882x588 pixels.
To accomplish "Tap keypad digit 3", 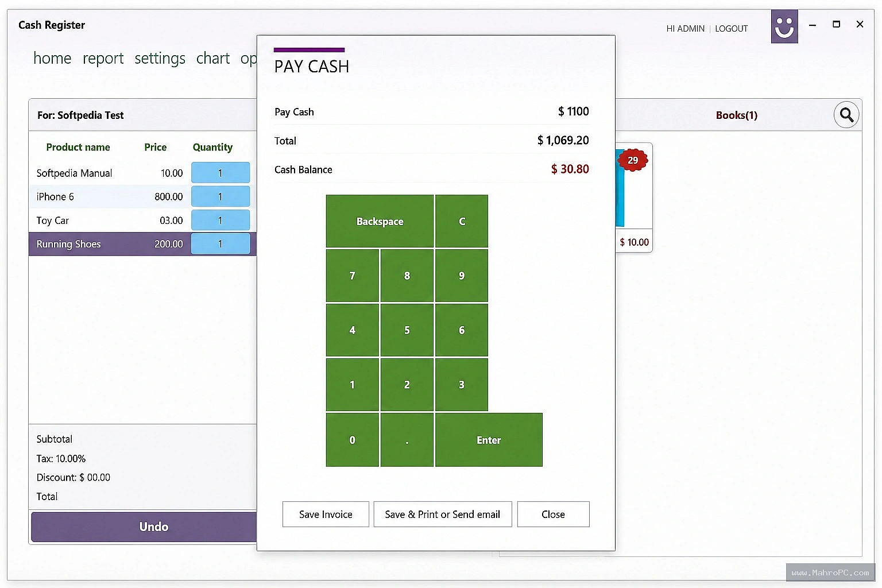I will point(462,385).
